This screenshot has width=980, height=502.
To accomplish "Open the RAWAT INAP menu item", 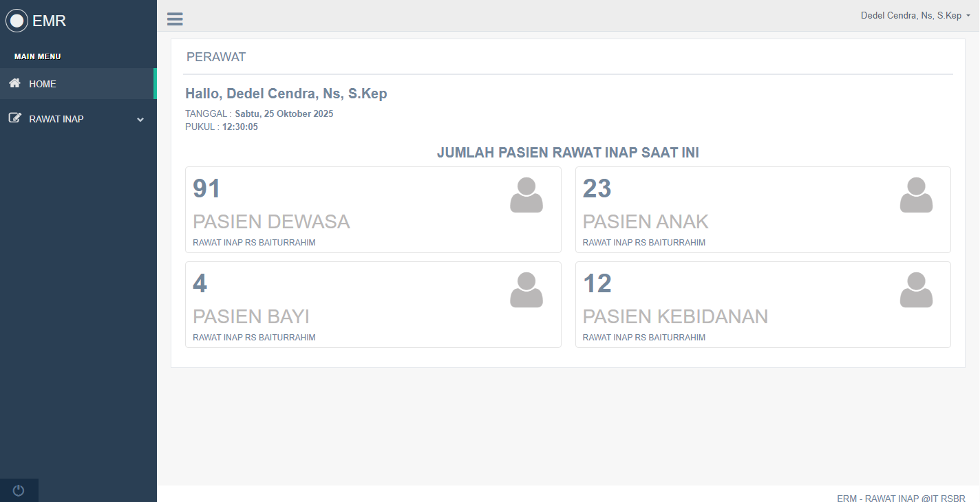I will coord(56,119).
